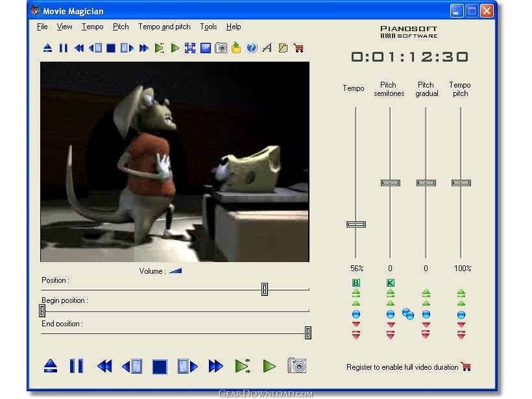Screen dimensions: 532x399
Task: Click the yellow color scheme icon in toolbar
Action: click(x=283, y=48)
